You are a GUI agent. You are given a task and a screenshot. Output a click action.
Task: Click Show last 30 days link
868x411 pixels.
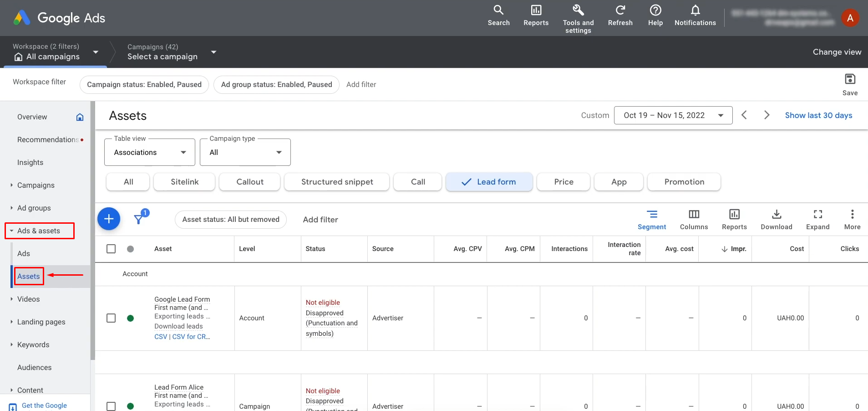tap(818, 115)
